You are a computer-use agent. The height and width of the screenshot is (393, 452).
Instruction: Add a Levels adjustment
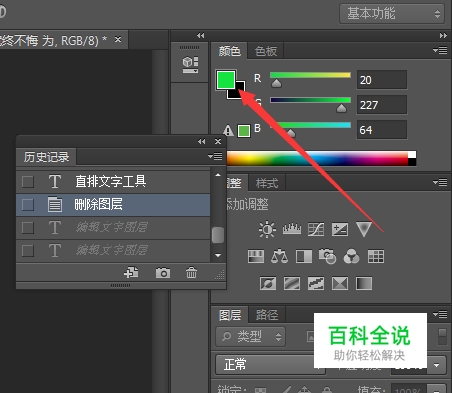pos(292,229)
